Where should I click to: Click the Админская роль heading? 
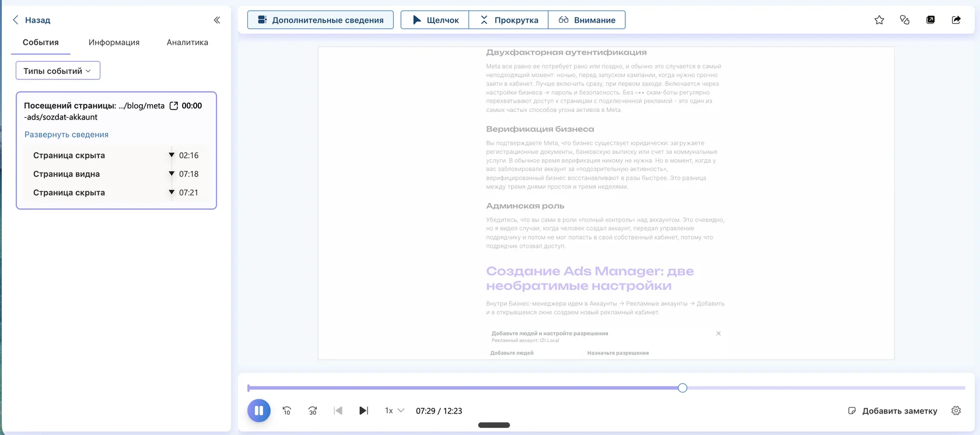tap(525, 206)
